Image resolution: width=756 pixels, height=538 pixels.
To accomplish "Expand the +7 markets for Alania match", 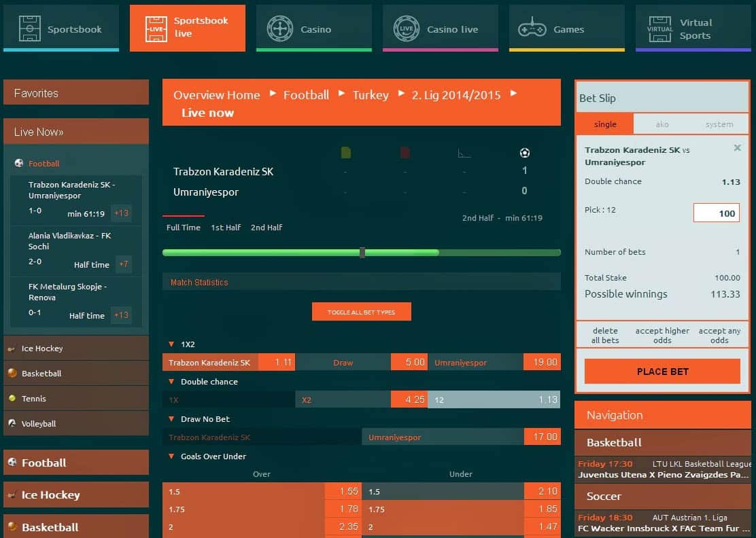I will 124,264.
